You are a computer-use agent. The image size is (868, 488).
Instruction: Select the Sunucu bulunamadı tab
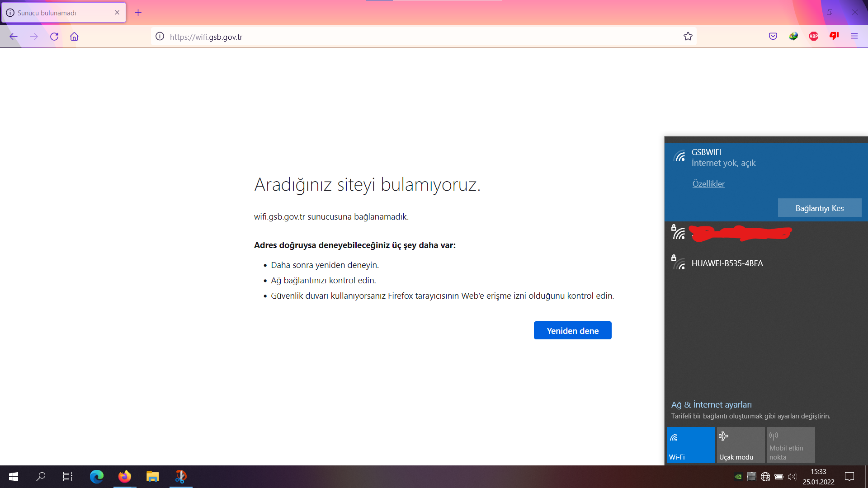click(59, 13)
